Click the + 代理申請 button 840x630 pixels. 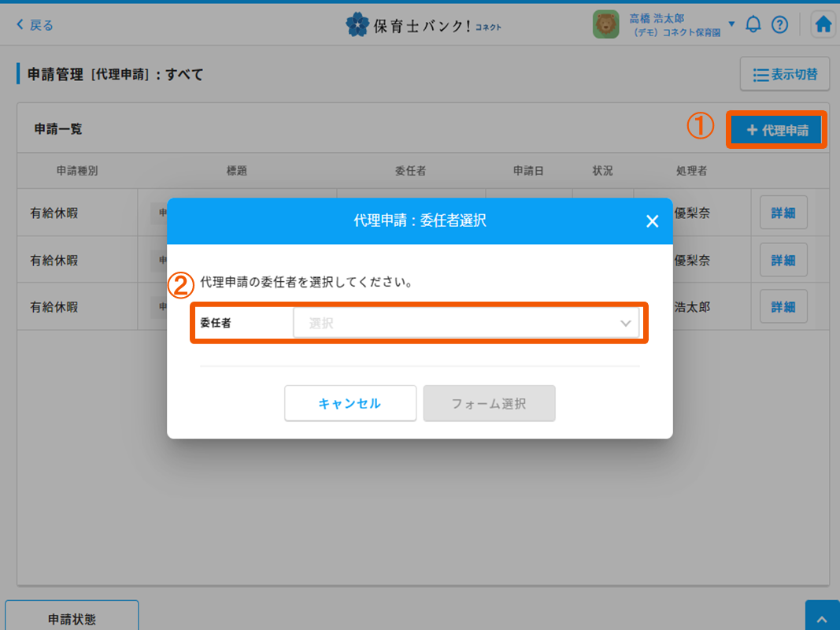pyautogui.click(x=777, y=130)
